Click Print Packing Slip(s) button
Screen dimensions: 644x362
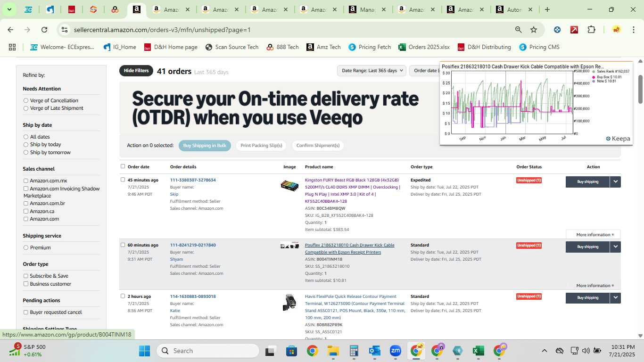(261, 146)
